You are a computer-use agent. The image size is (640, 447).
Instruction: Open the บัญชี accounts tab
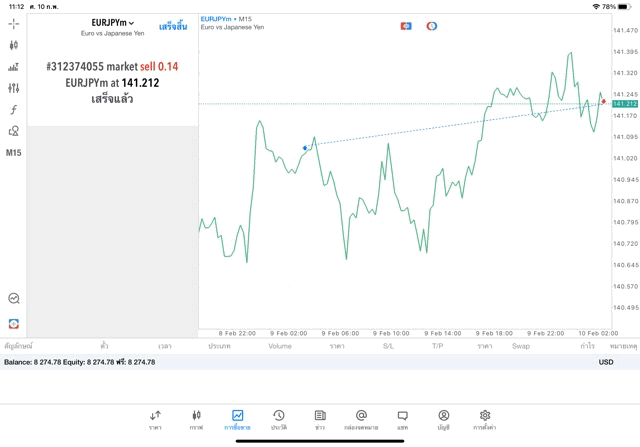click(444, 420)
